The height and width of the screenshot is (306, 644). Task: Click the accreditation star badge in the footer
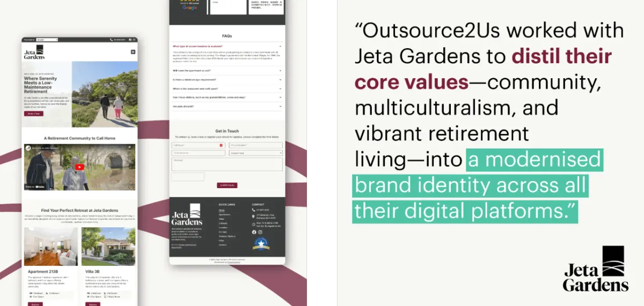click(261, 244)
